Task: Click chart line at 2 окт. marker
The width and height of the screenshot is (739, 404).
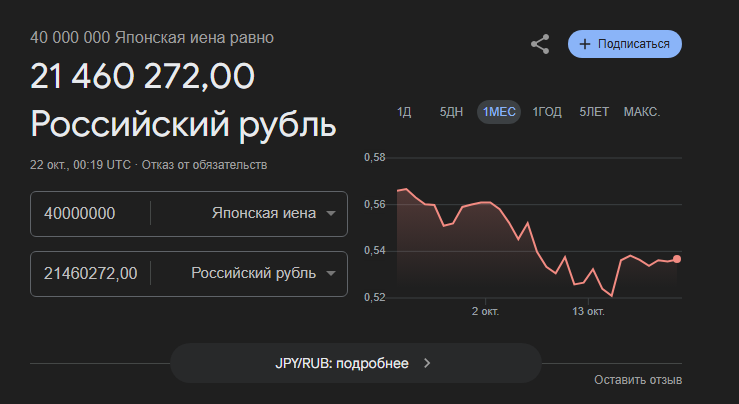Action: point(485,202)
